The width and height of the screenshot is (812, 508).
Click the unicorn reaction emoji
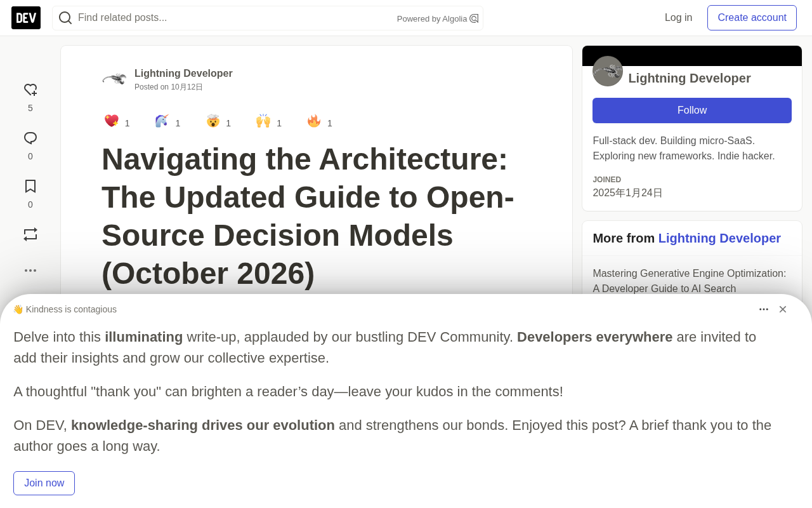coord(162,121)
